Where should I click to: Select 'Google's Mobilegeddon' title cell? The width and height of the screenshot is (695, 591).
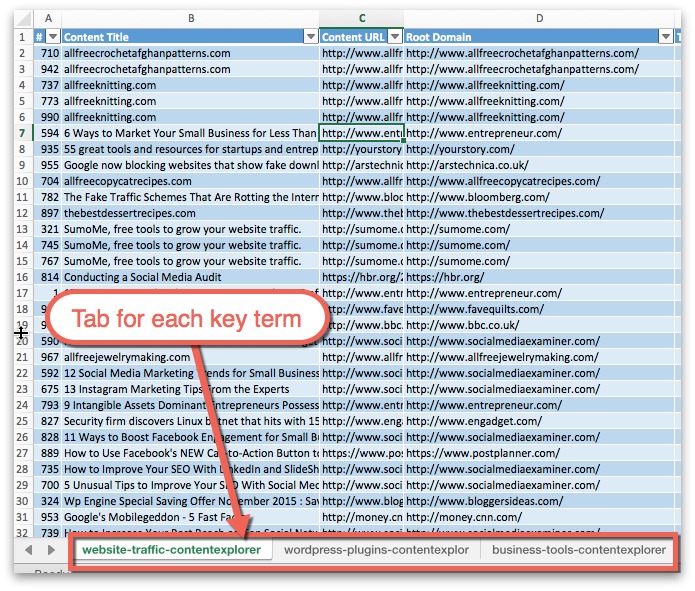191,517
